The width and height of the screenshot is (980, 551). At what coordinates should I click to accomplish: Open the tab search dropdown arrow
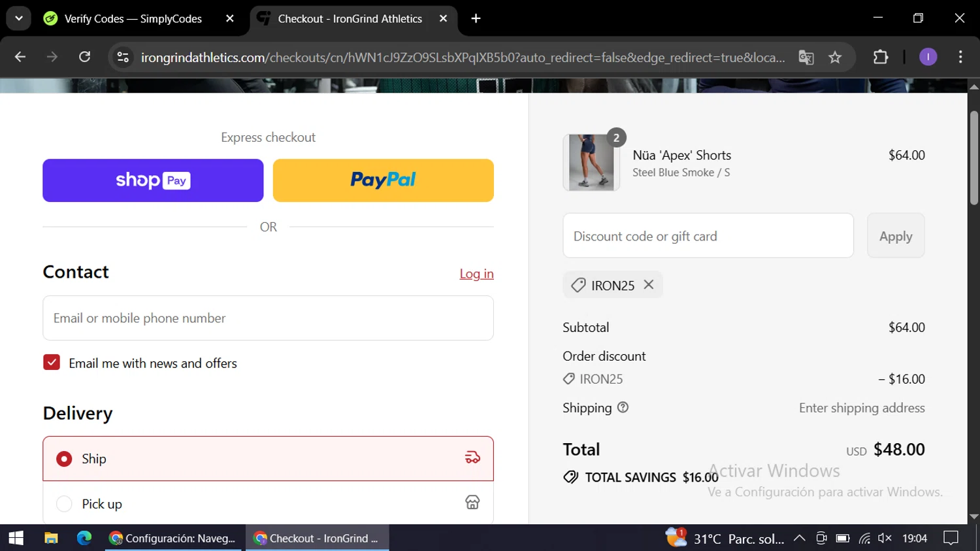[x=19, y=18]
